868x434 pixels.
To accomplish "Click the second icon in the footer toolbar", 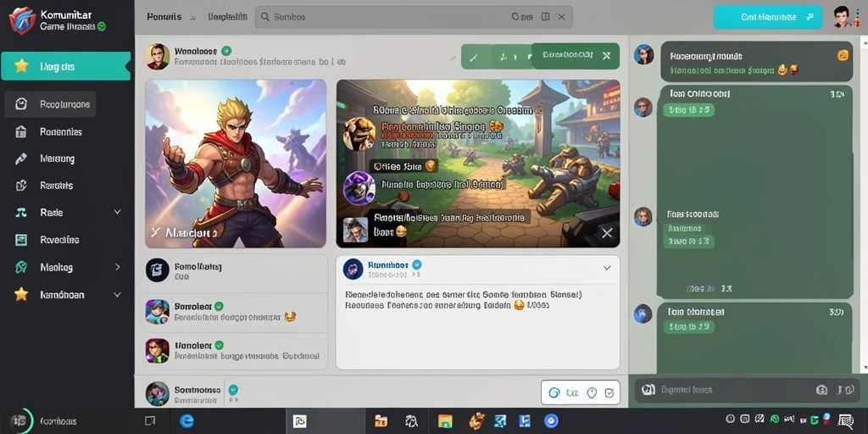I will point(573,393).
